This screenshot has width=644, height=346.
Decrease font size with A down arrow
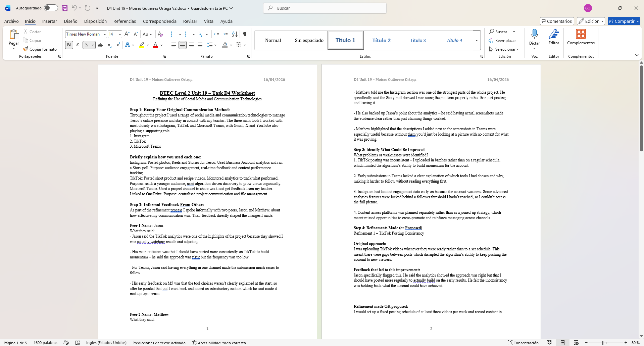pos(136,34)
